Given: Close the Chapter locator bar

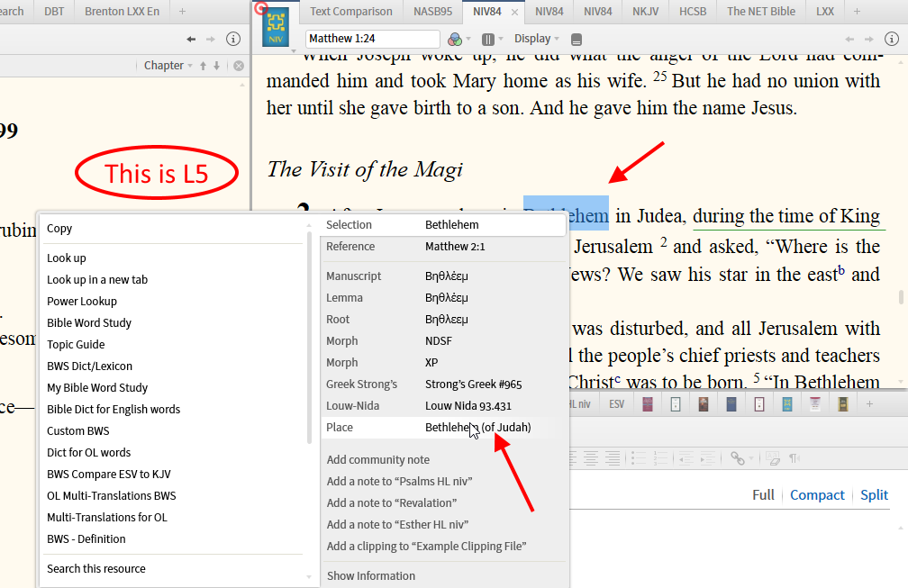Looking at the screenshot, I should (x=239, y=66).
